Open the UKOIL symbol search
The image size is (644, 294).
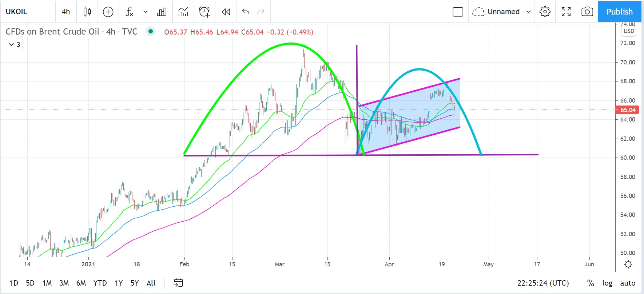16,12
